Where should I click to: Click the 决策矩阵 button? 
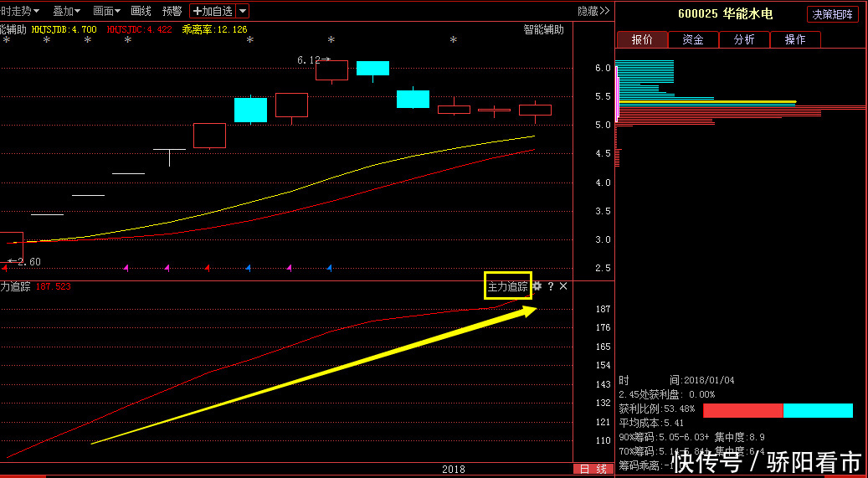click(x=832, y=14)
